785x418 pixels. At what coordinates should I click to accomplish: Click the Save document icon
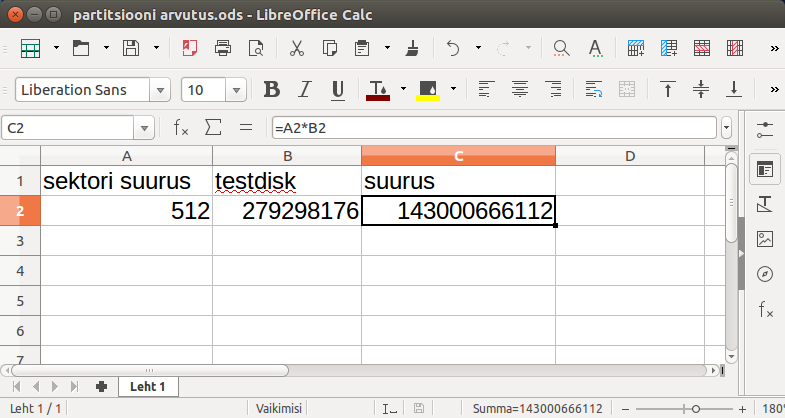click(130, 47)
